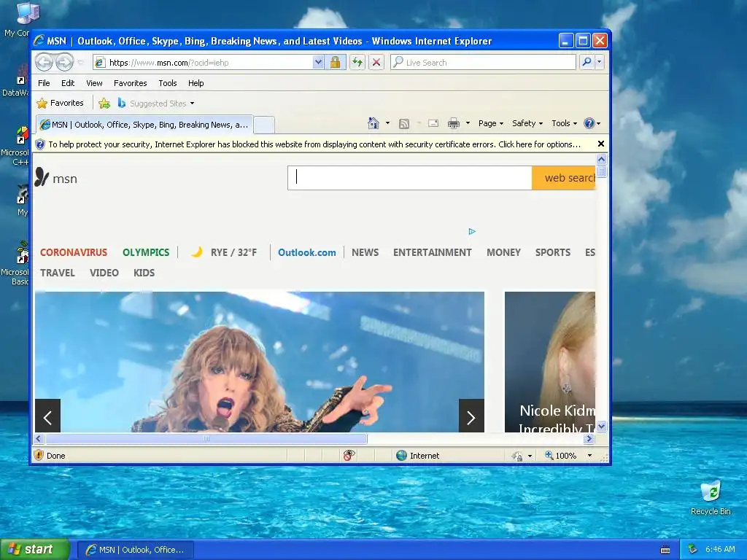Open the recent pages dropdown beside Forward
The width and height of the screenshot is (747, 560).
(80, 63)
